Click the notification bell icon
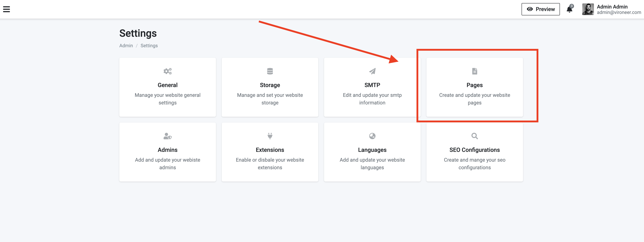 coord(569,10)
